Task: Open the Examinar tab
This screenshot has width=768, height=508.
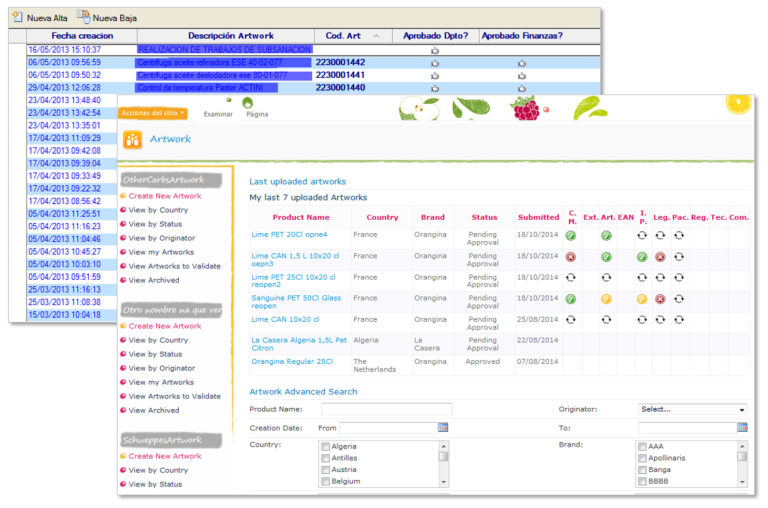Action: tap(218, 114)
